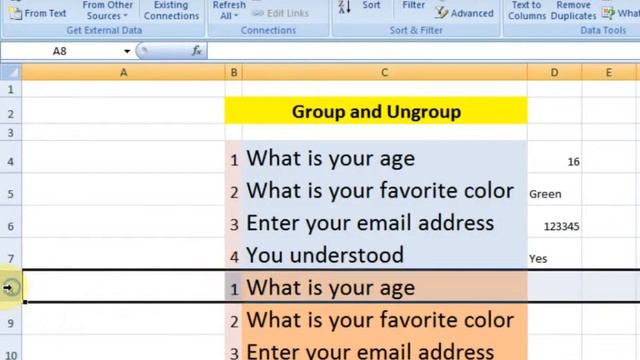640x360 pixels.
Task: Select row 3 header
Action: point(11,133)
